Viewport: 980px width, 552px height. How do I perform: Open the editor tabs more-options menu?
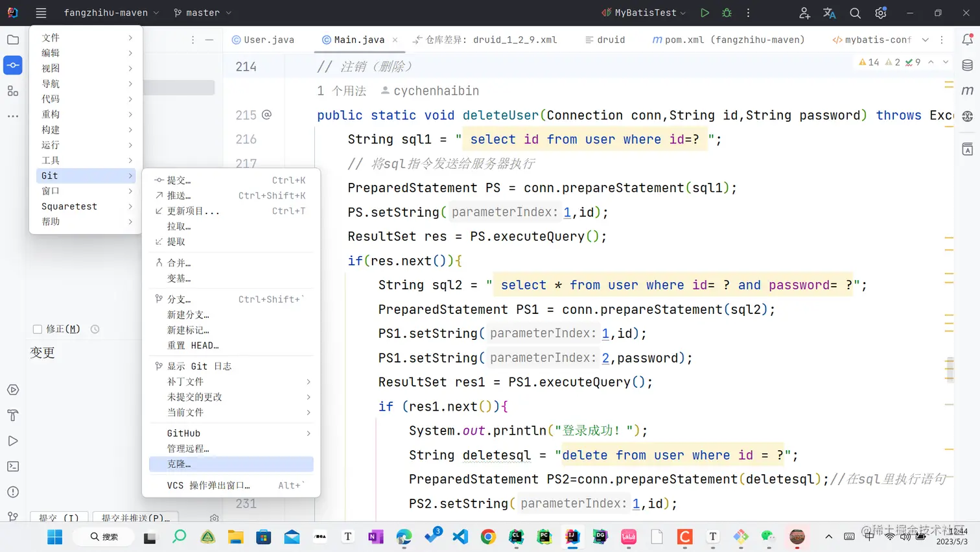coord(942,40)
